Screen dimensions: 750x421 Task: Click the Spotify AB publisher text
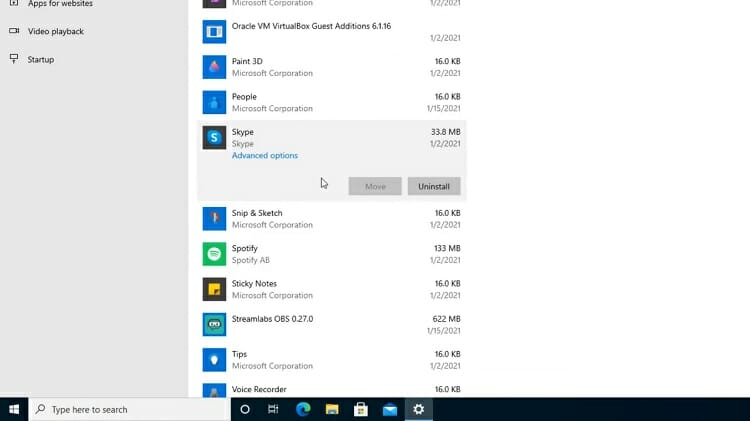[251, 260]
